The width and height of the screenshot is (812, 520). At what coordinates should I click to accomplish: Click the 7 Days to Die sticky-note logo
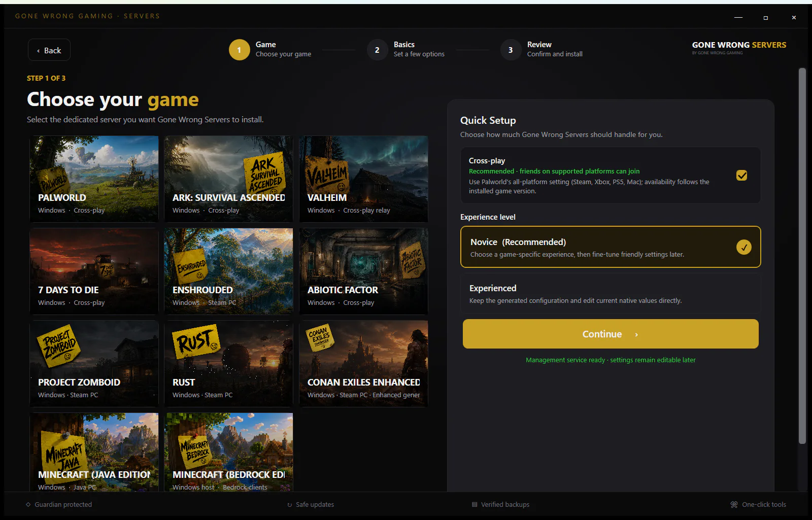(107, 269)
